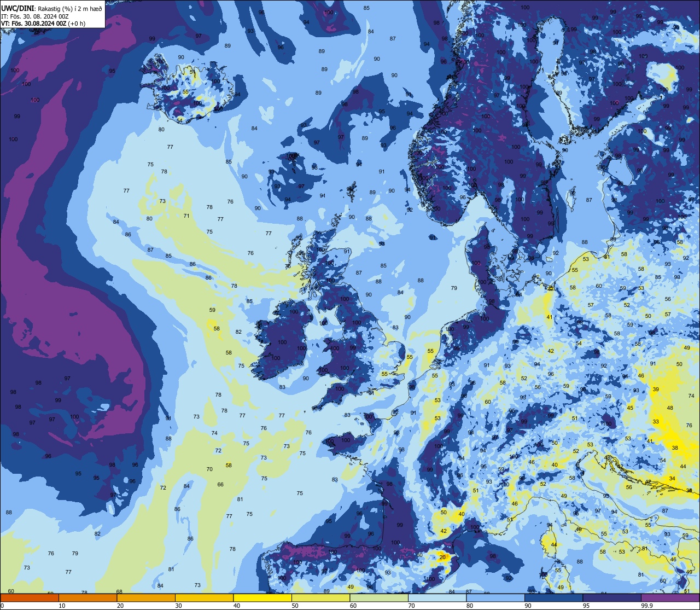Click the '60' label under the color scale
The image size is (700, 610).
pos(353,606)
